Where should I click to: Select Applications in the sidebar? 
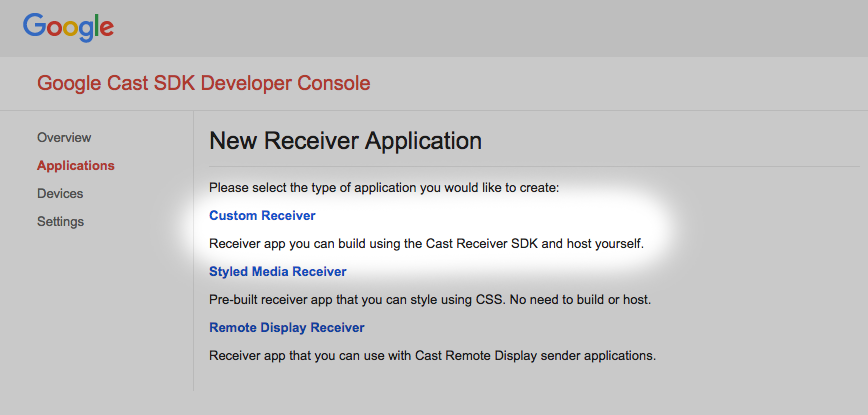coord(76,165)
